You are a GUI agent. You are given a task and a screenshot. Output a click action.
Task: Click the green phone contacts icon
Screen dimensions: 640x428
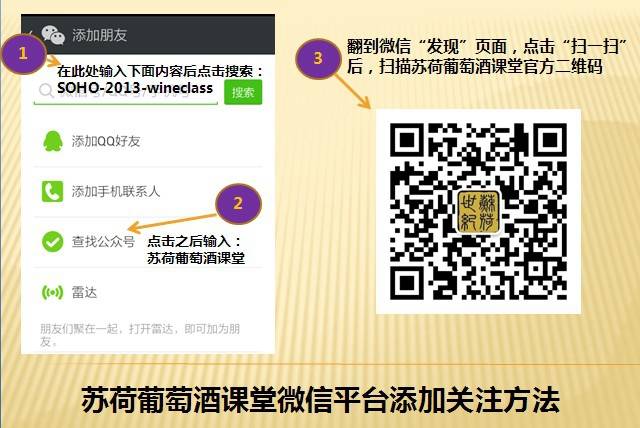53,191
